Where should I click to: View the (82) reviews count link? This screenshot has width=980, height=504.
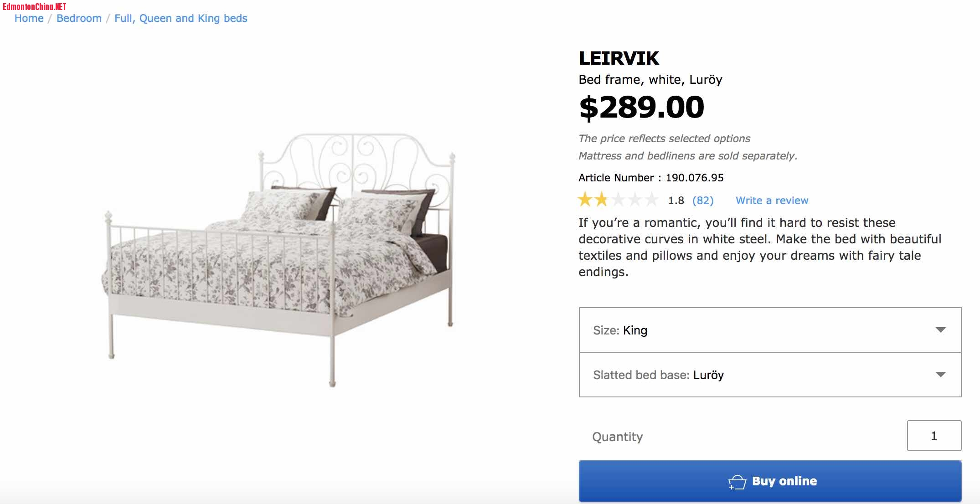tap(703, 201)
